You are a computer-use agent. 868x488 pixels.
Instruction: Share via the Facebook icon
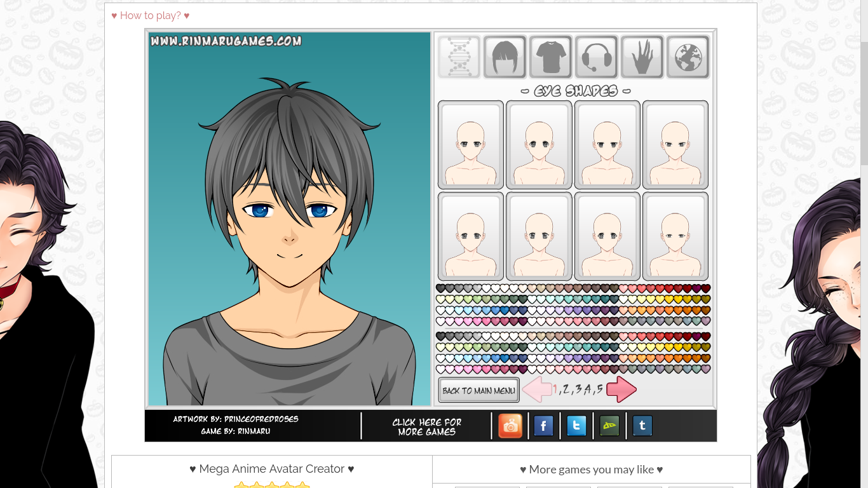543,426
